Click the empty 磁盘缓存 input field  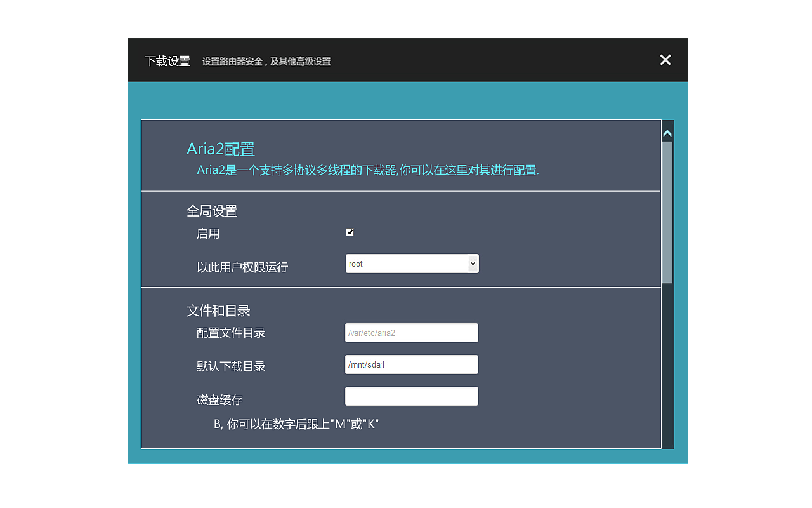[x=411, y=396]
